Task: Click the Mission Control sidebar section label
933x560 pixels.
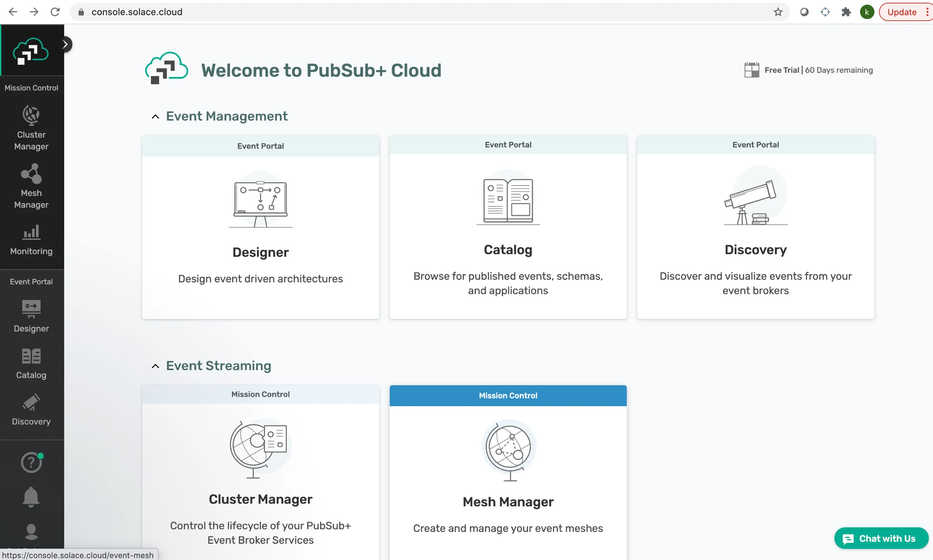Action: click(31, 88)
